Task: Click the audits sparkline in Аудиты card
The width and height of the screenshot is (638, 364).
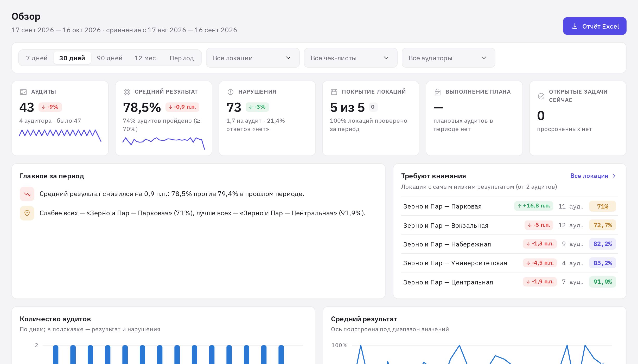Action: click(60, 135)
